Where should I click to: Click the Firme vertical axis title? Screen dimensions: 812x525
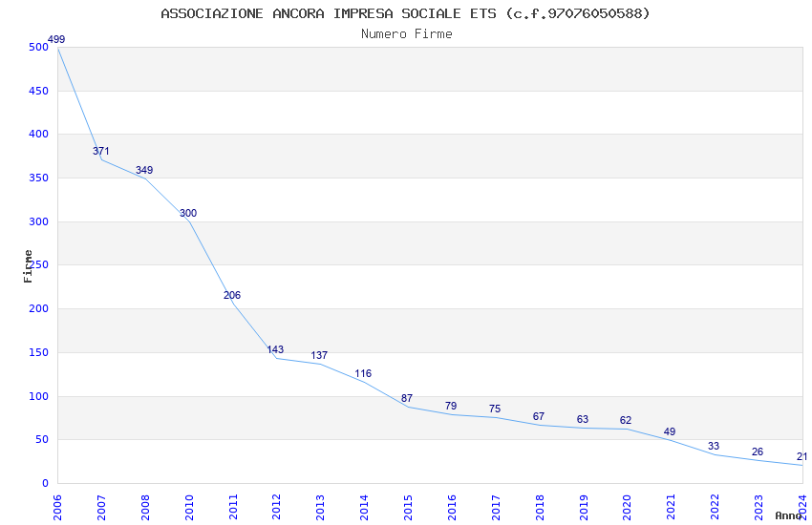point(28,266)
